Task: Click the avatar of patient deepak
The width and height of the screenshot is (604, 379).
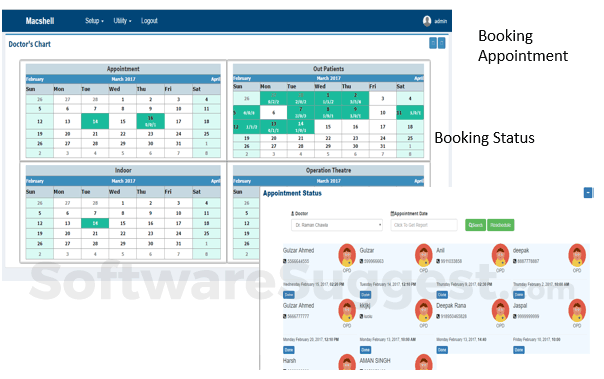Action: [577, 255]
